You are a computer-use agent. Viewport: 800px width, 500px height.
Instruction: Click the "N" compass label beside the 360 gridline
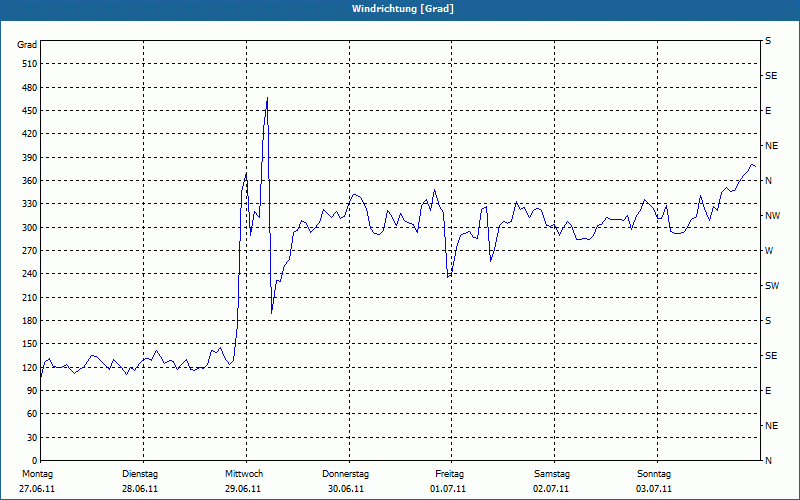click(x=768, y=181)
